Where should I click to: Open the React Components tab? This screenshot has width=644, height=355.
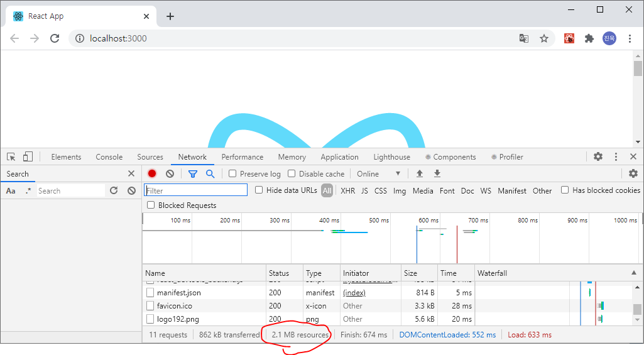[450, 157]
